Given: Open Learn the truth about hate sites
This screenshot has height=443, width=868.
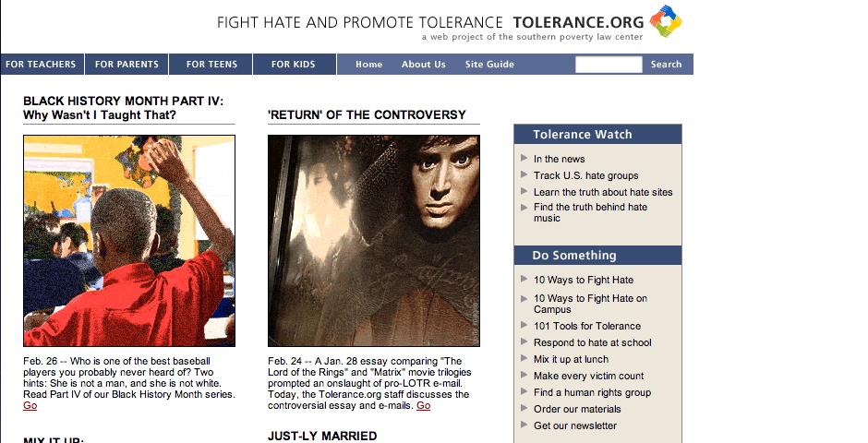Looking at the screenshot, I should [603, 192].
